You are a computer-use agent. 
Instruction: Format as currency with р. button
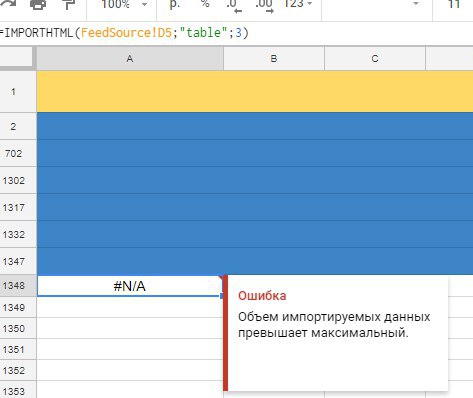[175, 4]
